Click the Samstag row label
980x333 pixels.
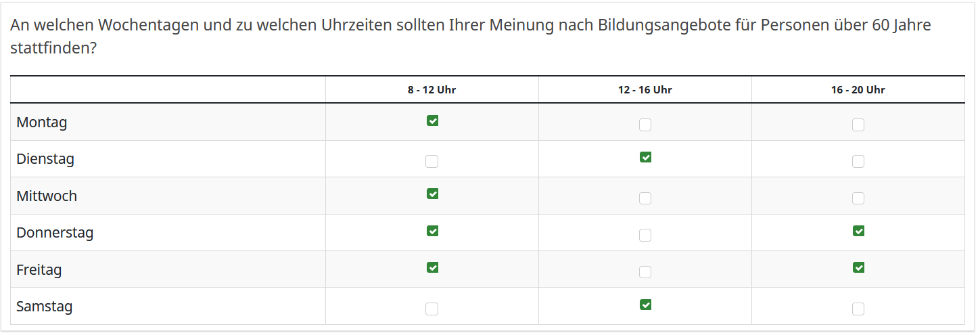click(45, 306)
